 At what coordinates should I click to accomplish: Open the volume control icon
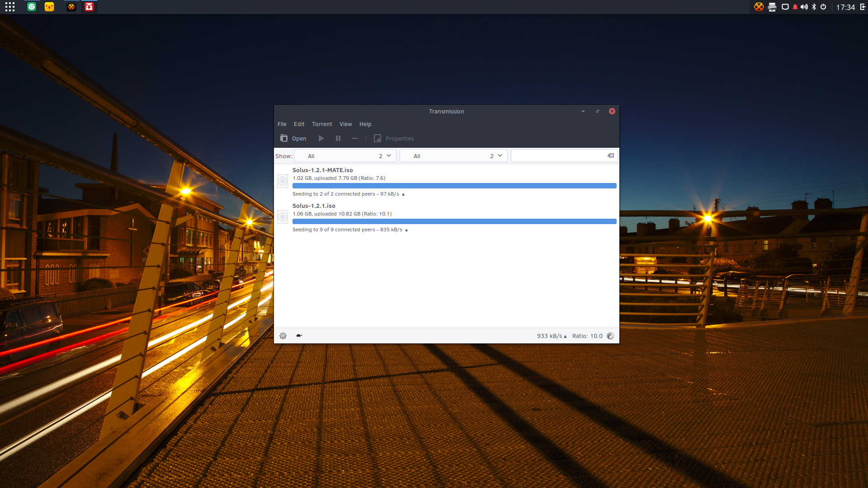point(804,7)
